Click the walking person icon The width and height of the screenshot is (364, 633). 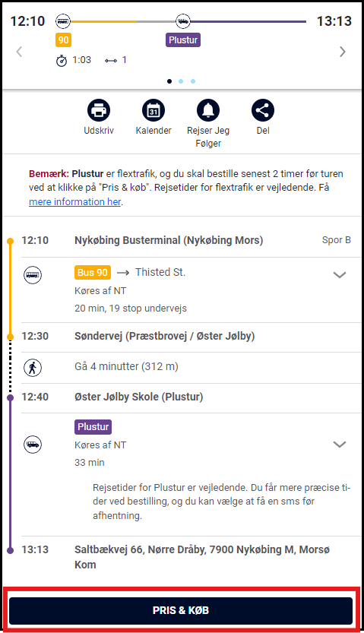coord(33,368)
